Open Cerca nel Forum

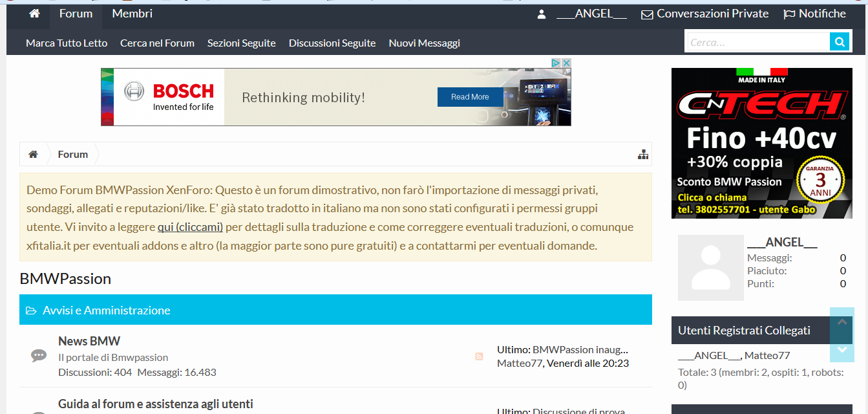click(157, 43)
